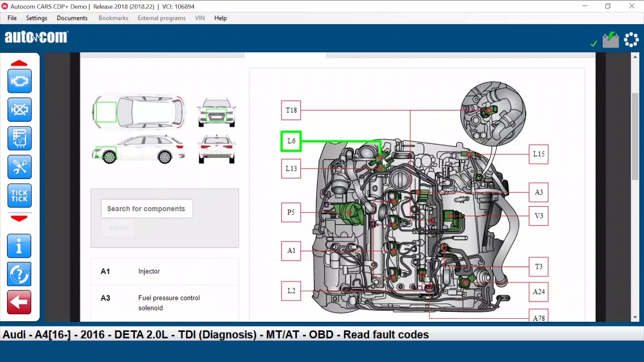Image resolution: width=644 pixels, height=362 pixels.
Task: Click the vertical scrollbar thumb
Action: (635, 136)
